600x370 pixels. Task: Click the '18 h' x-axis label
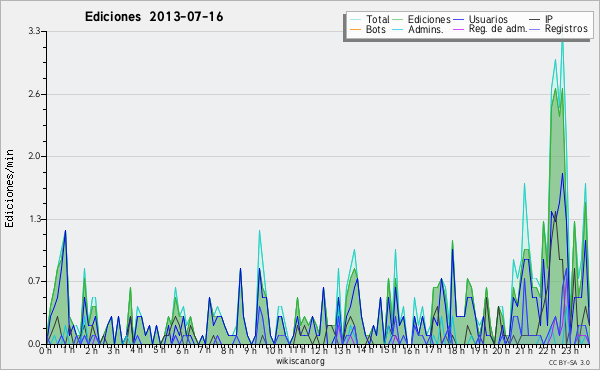tap(456, 350)
